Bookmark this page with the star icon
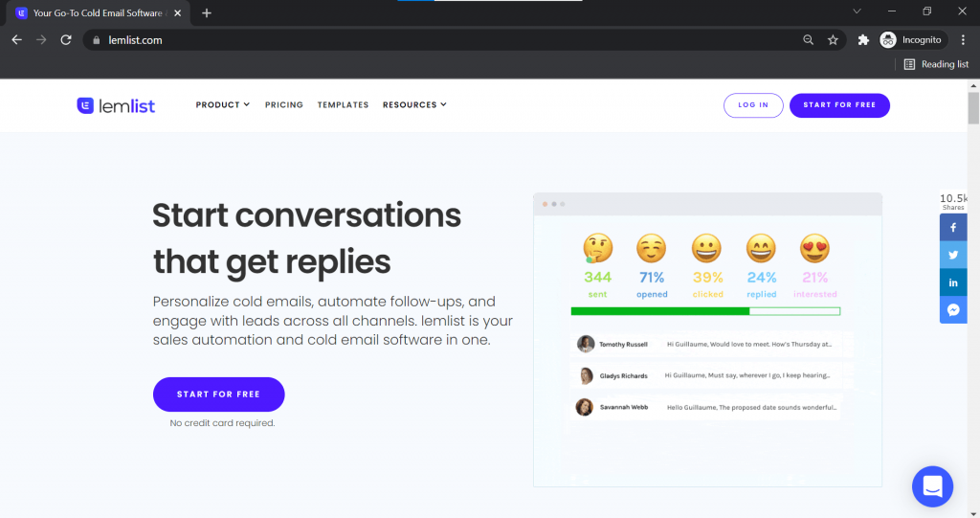980x518 pixels. (833, 40)
